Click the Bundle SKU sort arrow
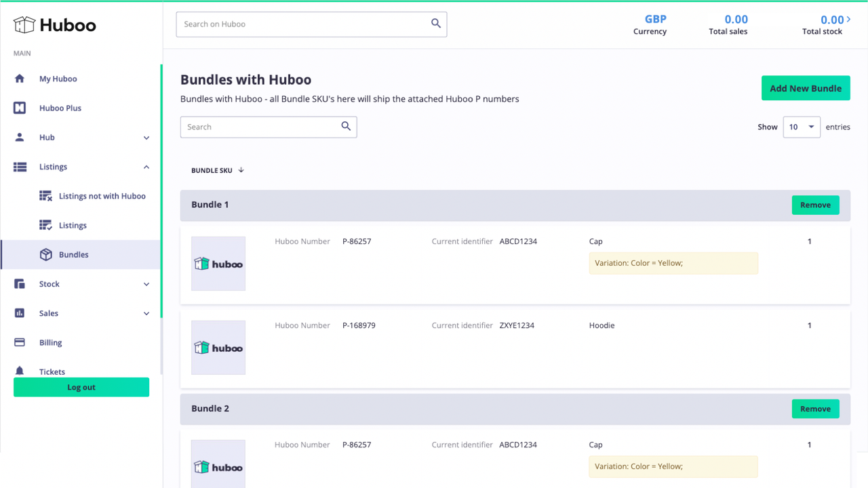Image resolution: width=868 pixels, height=488 pixels. point(242,170)
